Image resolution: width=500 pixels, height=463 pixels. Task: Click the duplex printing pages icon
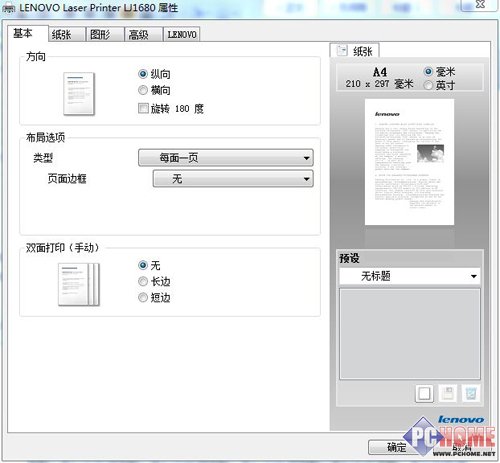[79, 284]
